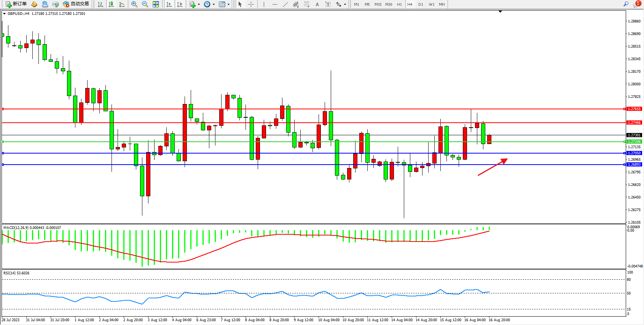This screenshot has width=644, height=325.
Task: Tile chart windows with grid icon
Action: 156,4
